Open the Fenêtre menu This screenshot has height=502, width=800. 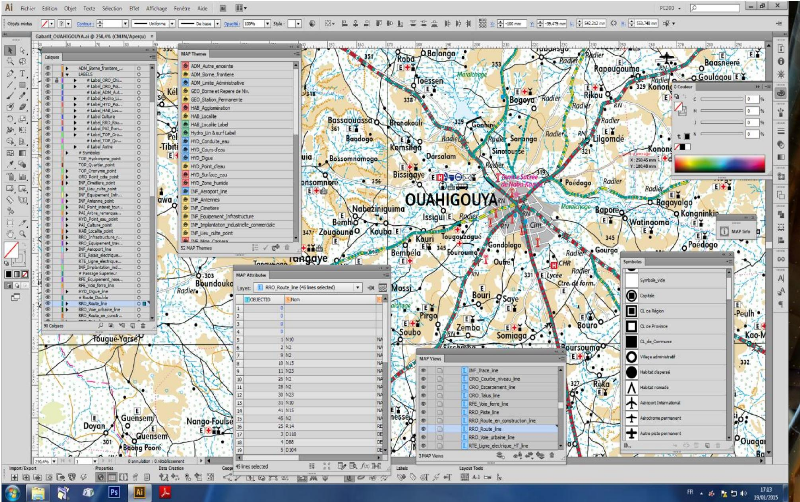pyautogui.click(x=182, y=7)
